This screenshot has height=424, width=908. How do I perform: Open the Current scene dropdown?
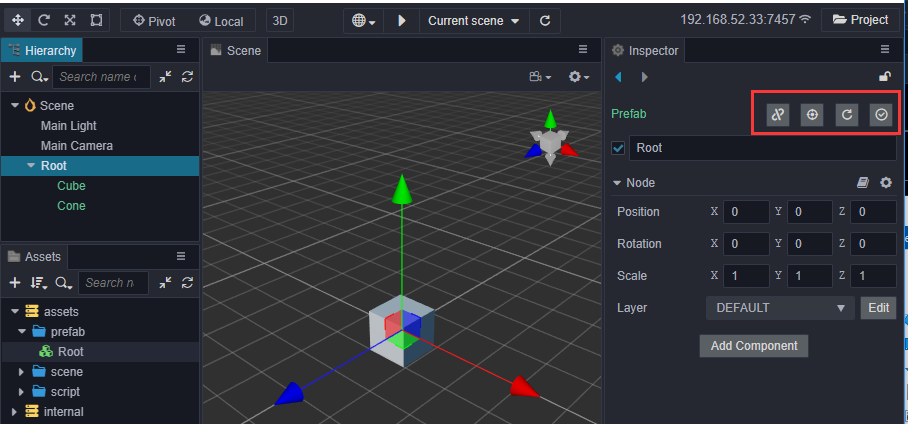click(x=474, y=20)
